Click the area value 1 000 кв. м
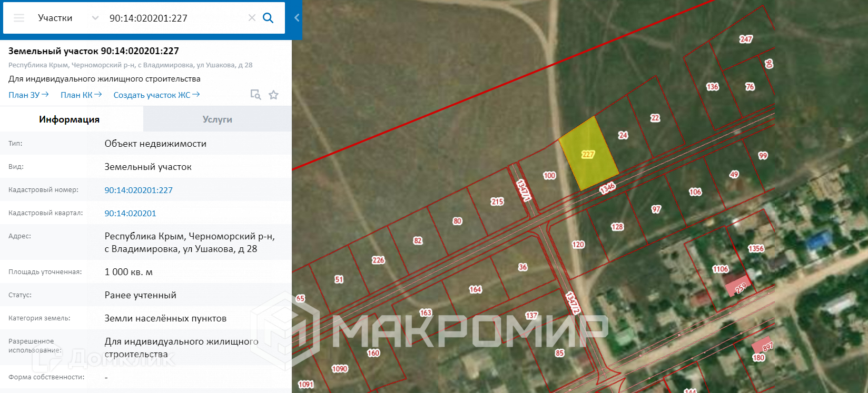This screenshot has height=393, width=868. [129, 272]
